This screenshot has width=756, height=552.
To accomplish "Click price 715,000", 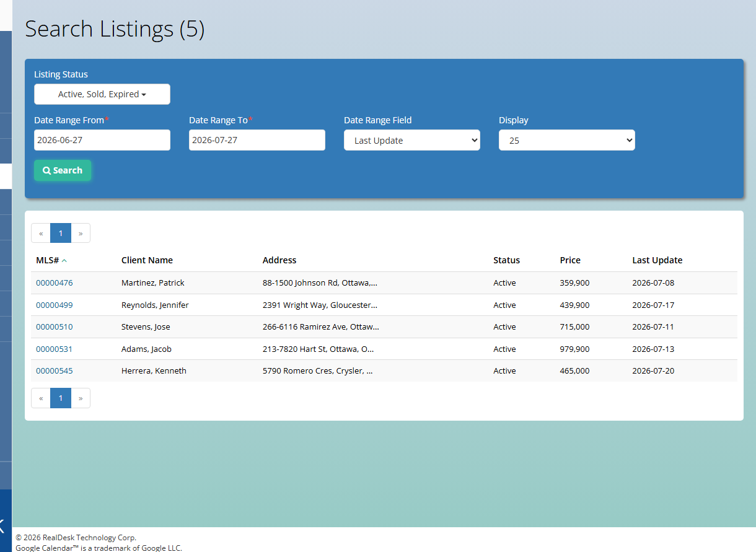I will [575, 326].
